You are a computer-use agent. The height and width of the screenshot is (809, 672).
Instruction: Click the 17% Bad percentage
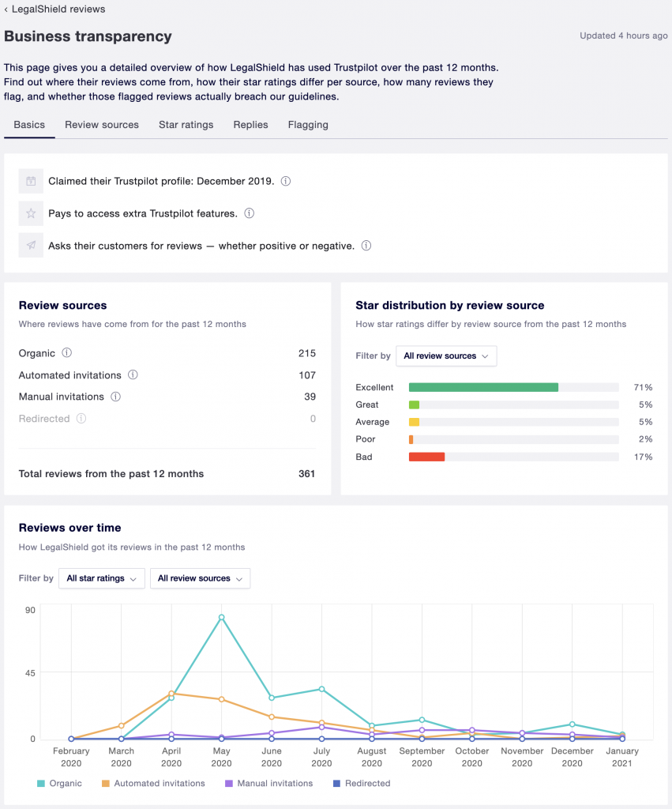click(643, 457)
